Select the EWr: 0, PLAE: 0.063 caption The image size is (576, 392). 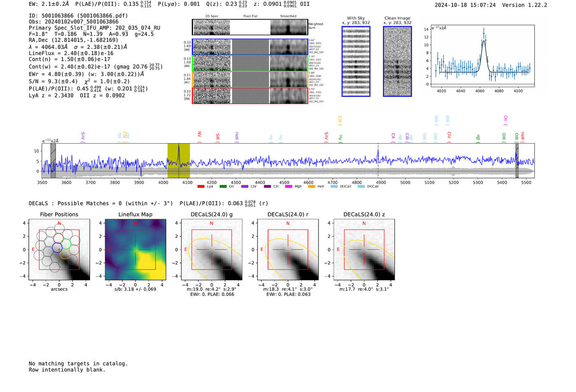tap(288, 295)
